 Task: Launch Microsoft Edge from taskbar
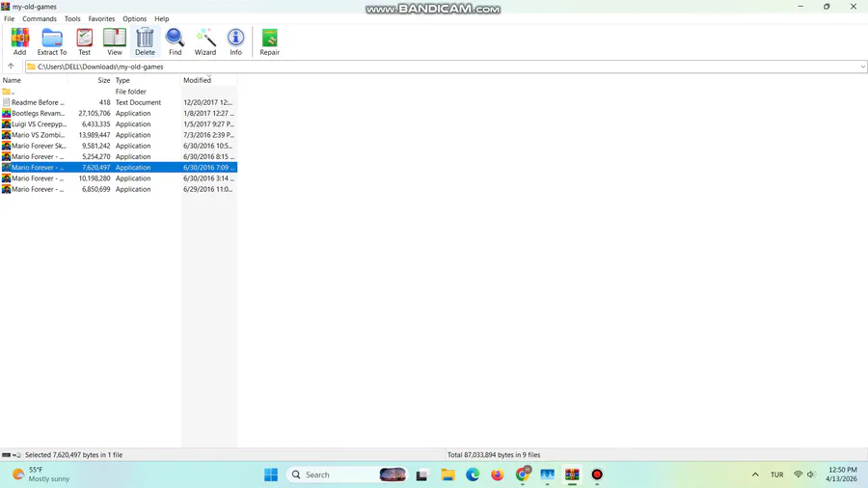tap(473, 474)
